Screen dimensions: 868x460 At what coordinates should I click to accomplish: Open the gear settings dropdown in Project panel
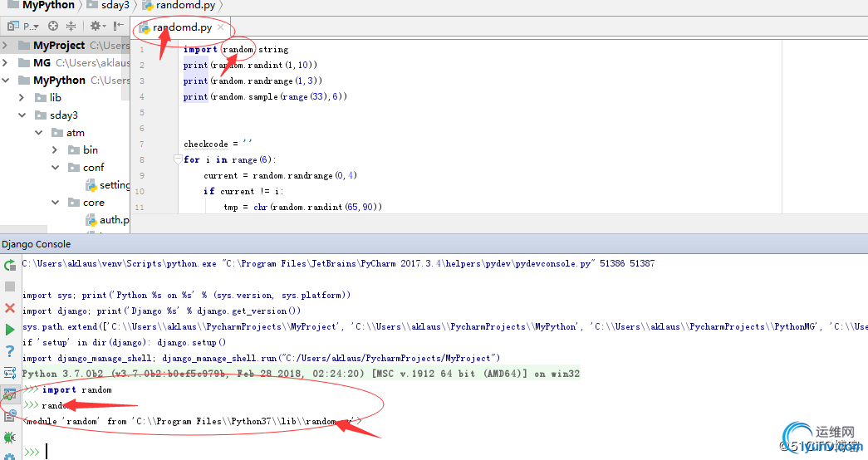[98, 27]
